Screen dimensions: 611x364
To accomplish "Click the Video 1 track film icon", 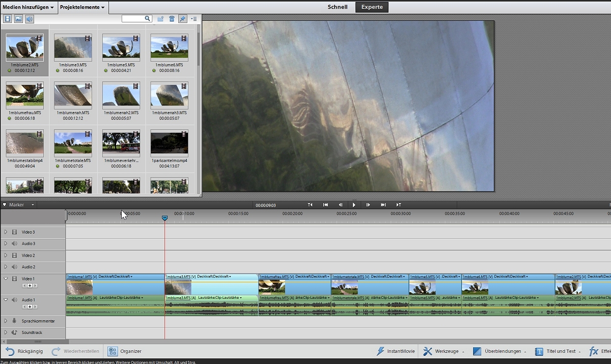I will coord(14,278).
